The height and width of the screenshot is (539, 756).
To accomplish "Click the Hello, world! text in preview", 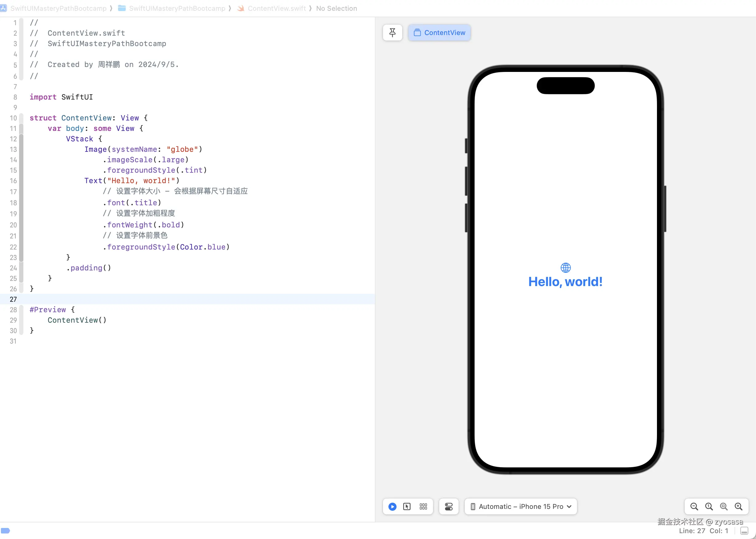I will [x=565, y=282].
